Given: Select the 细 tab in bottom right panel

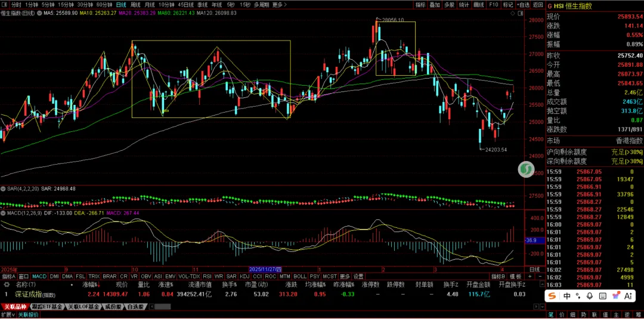Looking at the screenshot, I should tap(571, 315).
